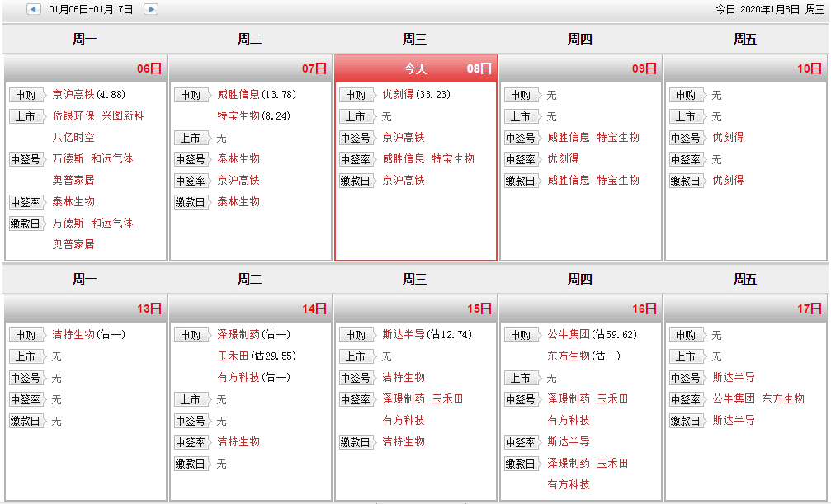Open 有方科技 in 16日 缴款日 row
This screenshot has width=831, height=504.
569,484
